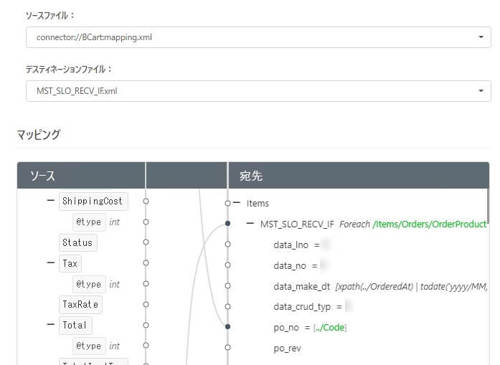The image size is (500, 365).
Task: Click the ShippingCost connector circle
Action: 146,201
